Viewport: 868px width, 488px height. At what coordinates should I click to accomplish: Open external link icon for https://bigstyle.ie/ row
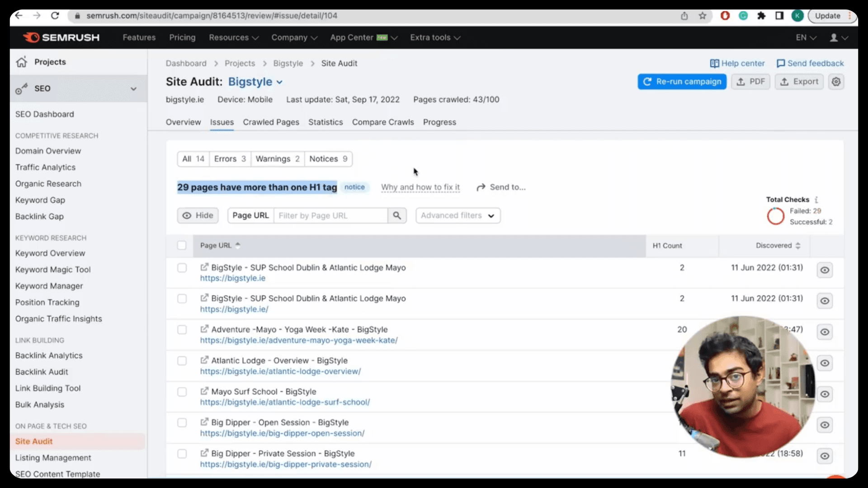tap(204, 298)
